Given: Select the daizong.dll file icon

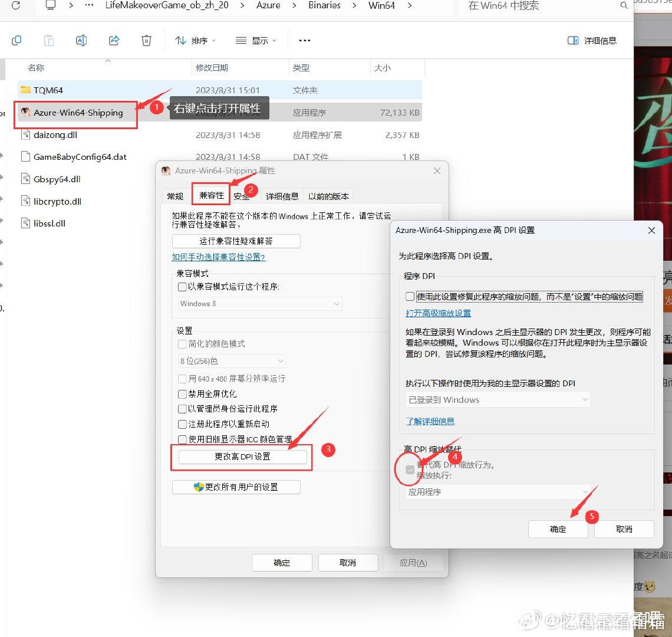Looking at the screenshot, I should click(x=26, y=134).
